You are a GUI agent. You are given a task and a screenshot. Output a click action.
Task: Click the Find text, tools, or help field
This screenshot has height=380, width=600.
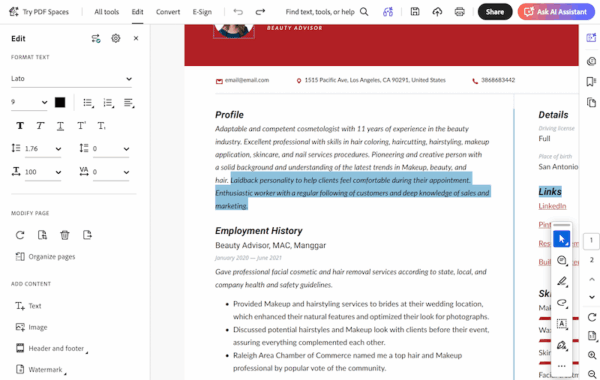[320, 12]
